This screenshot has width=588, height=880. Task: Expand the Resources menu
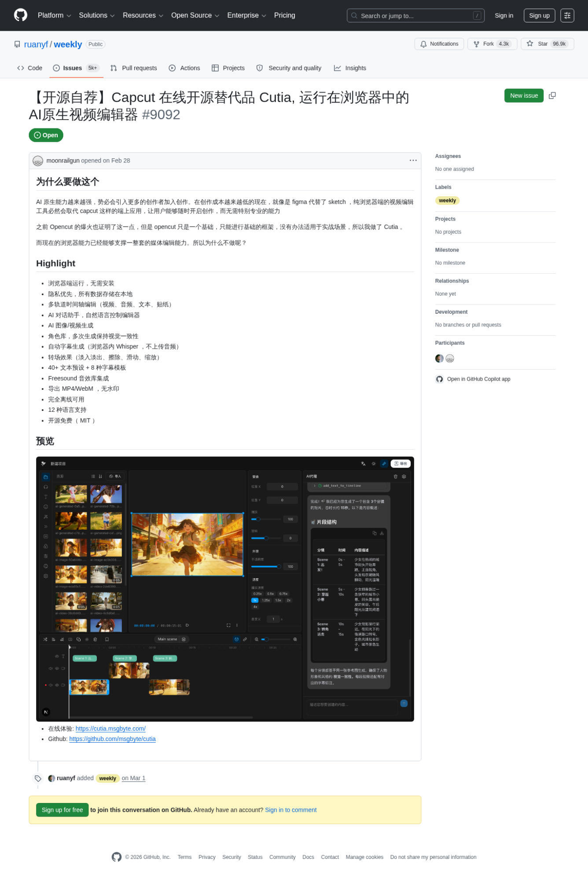coord(143,15)
